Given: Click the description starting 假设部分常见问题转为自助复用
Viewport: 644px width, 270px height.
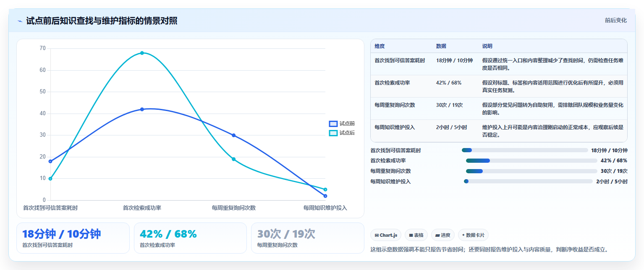Looking at the screenshot, I should 553,109.
